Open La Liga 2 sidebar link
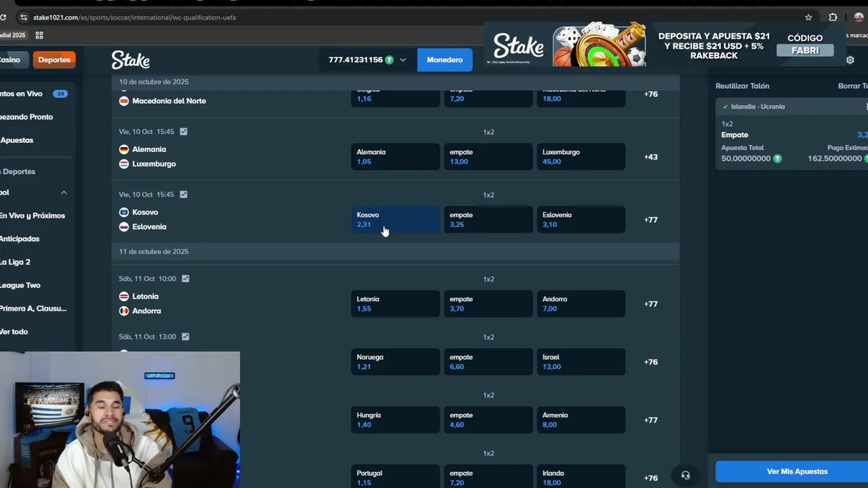 tap(16, 262)
